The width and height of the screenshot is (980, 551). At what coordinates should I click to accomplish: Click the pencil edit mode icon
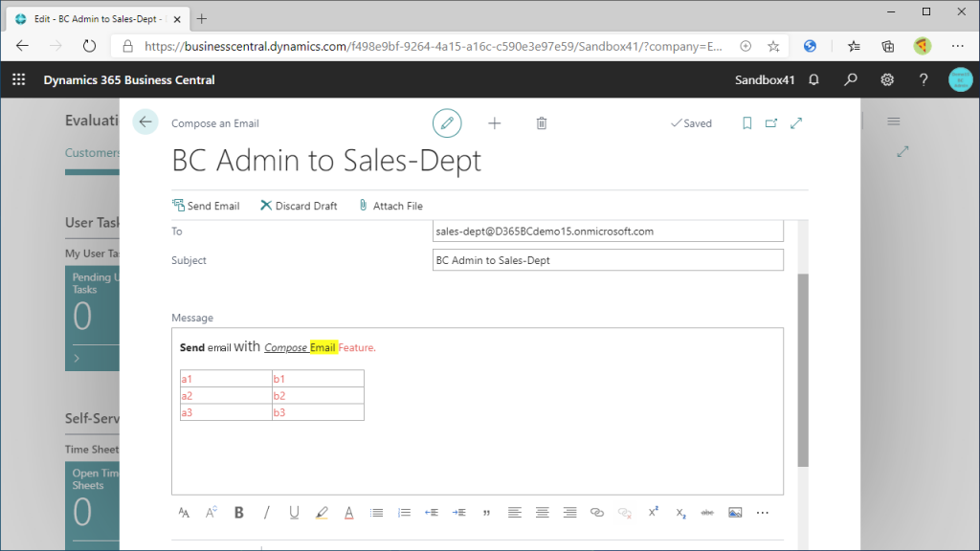(x=447, y=123)
